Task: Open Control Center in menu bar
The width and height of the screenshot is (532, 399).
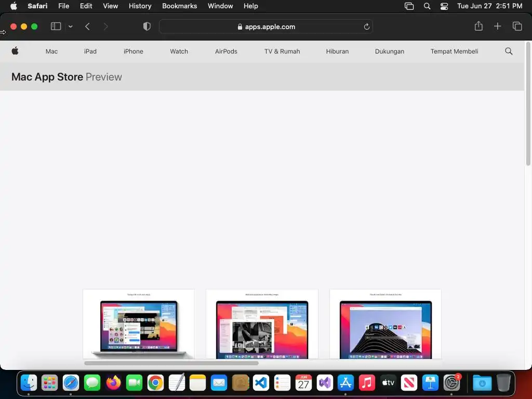Action: pos(444,6)
